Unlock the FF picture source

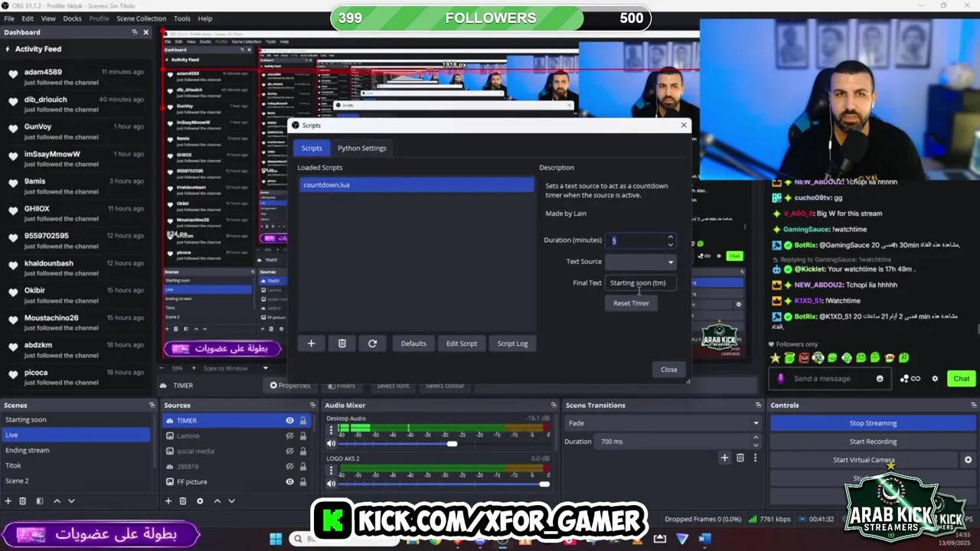pos(303,482)
